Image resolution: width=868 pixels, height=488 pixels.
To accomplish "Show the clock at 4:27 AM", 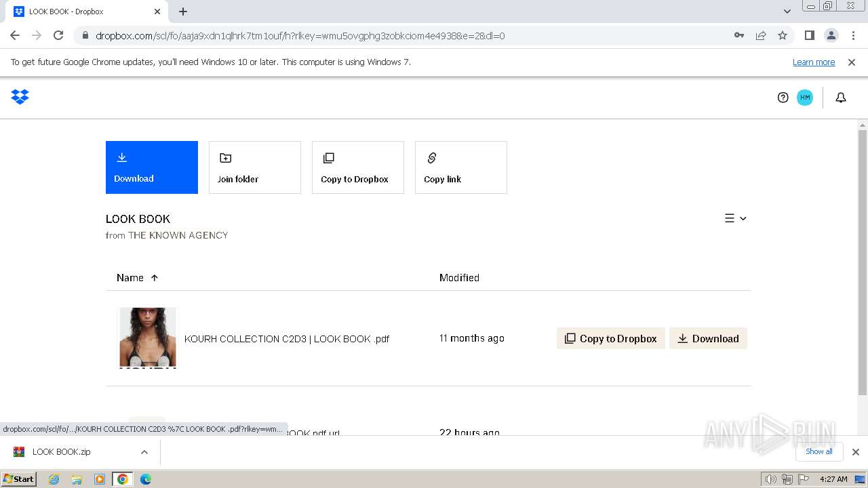I will point(833,479).
